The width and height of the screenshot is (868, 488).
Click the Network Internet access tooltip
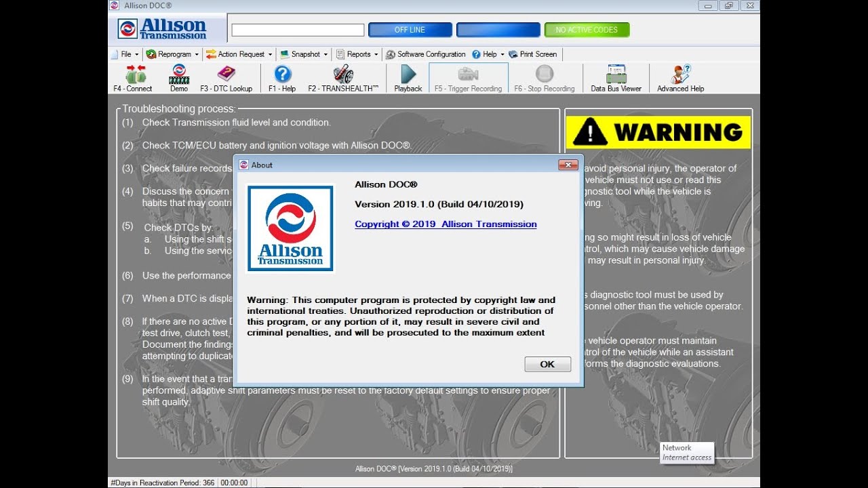pyautogui.click(x=687, y=453)
